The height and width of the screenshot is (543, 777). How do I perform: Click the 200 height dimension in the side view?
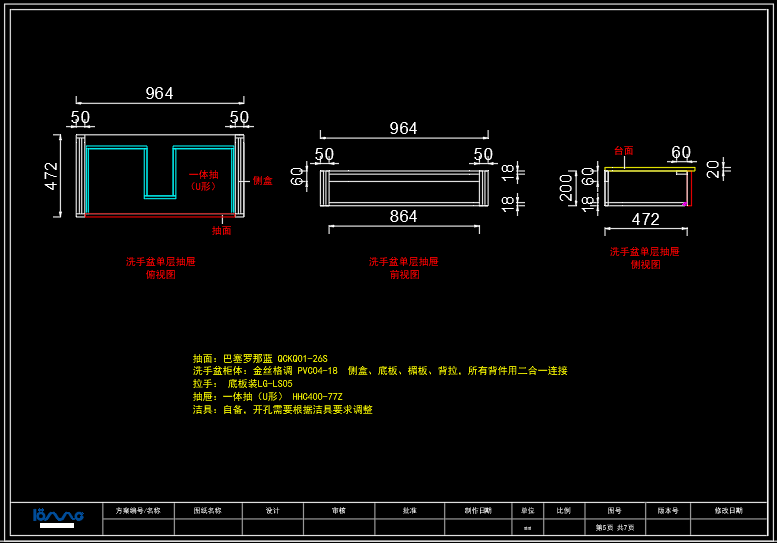click(x=566, y=187)
